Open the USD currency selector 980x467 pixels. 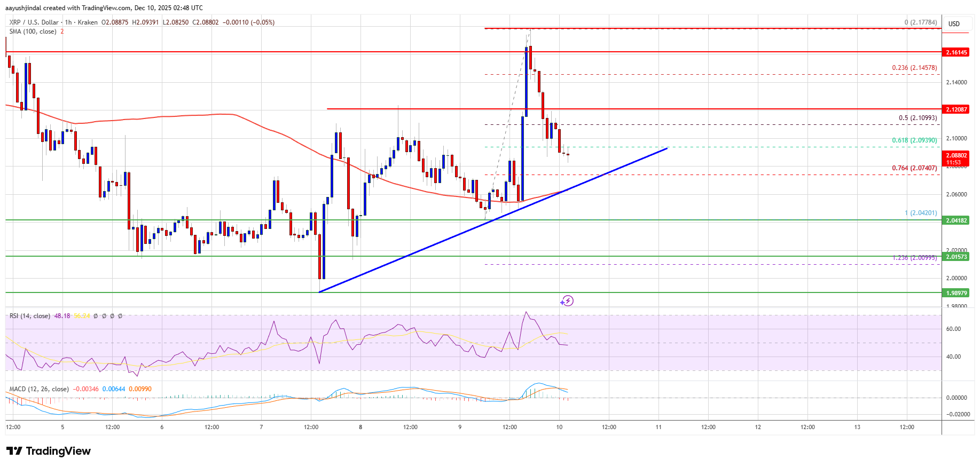coord(954,24)
